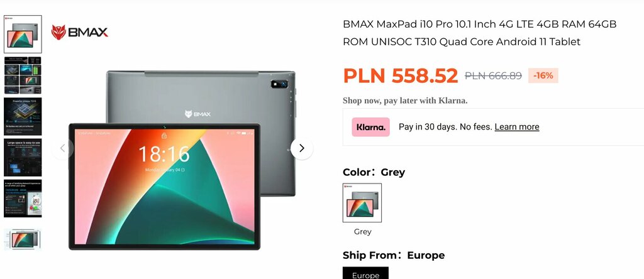Show the next product image
Image resolution: width=644 pixels, height=279 pixels.
pos(301,148)
